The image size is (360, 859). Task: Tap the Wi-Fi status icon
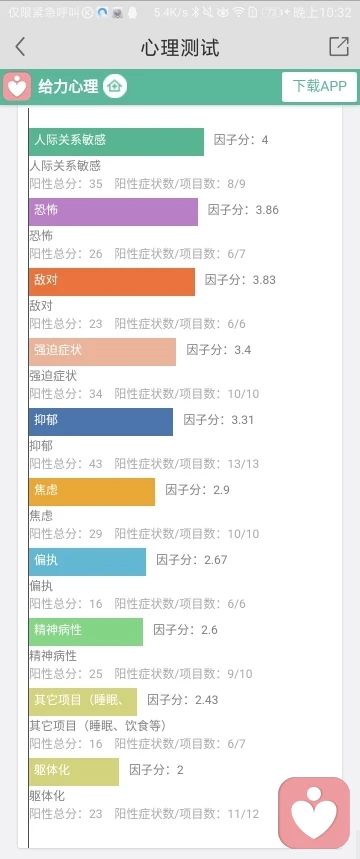[x=238, y=12]
